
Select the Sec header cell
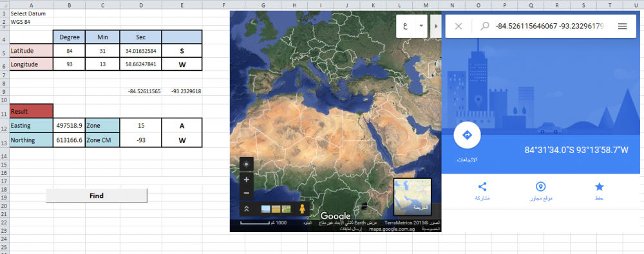pos(141,37)
